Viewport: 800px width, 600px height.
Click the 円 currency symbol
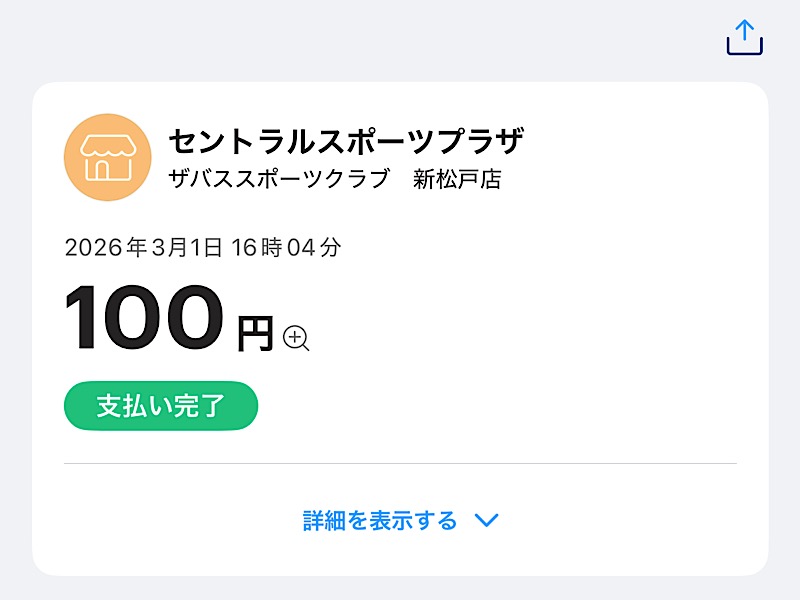pyautogui.click(x=255, y=334)
